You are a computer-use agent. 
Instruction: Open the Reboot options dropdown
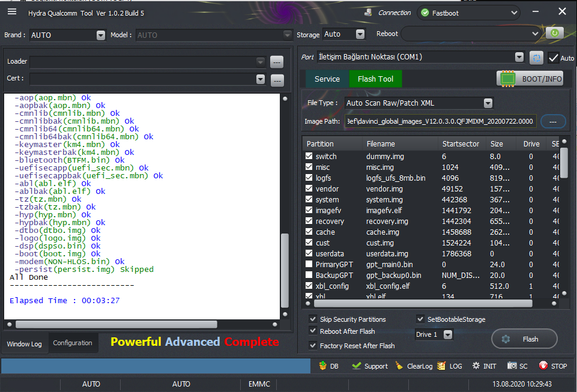[x=535, y=34]
